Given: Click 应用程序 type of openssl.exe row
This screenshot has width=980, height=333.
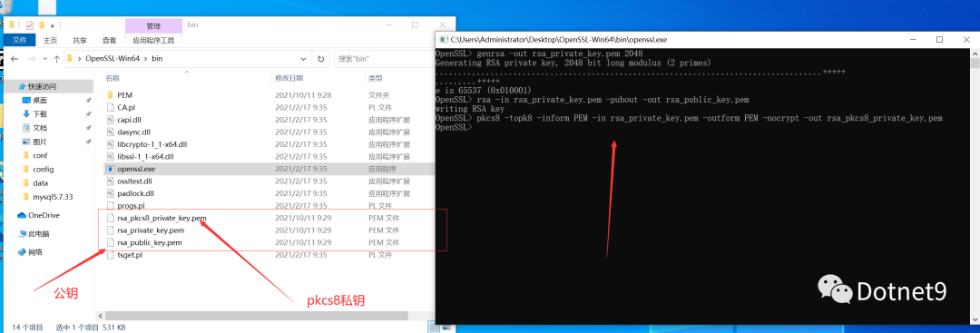Looking at the screenshot, I should pyautogui.click(x=383, y=169).
